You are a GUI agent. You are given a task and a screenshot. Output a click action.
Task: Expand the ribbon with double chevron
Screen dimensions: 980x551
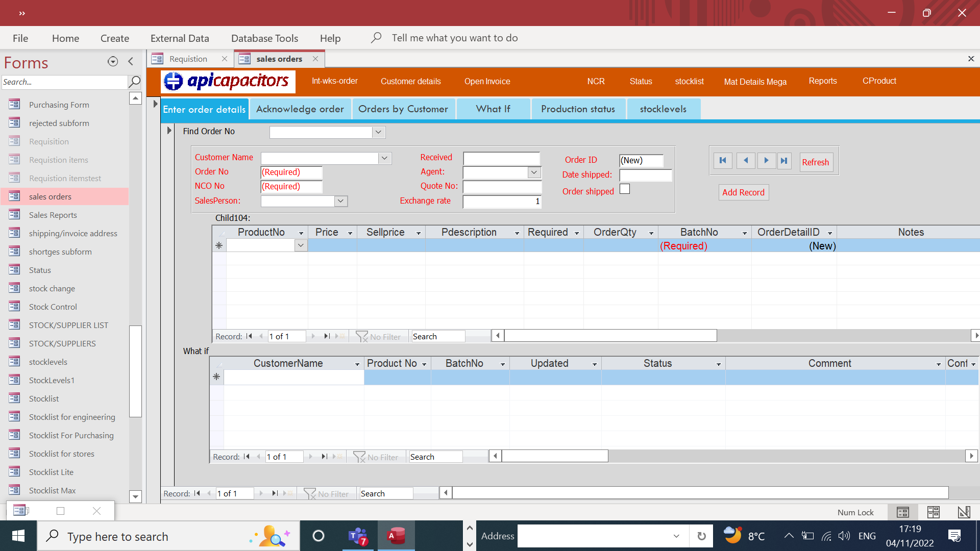click(22, 13)
